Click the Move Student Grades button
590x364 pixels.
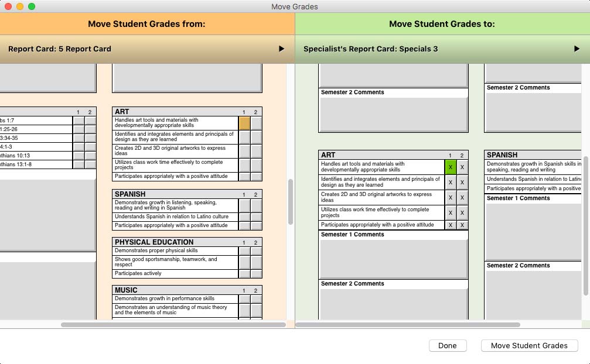click(x=528, y=345)
